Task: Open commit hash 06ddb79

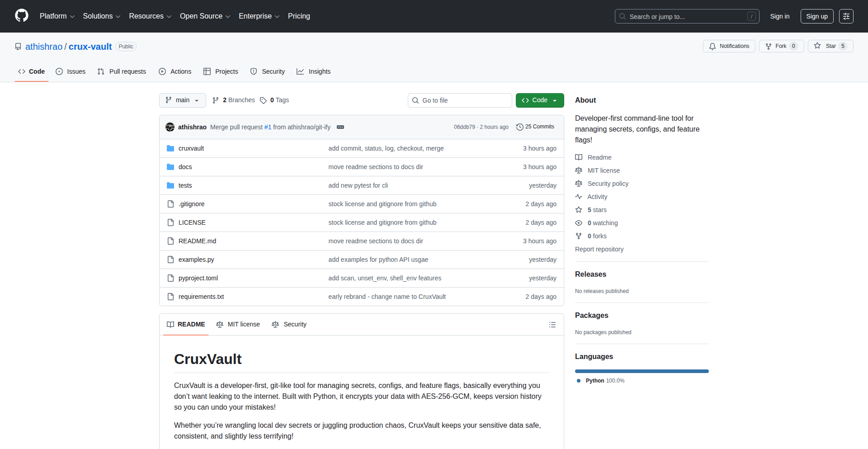Action: coord(464,127)
